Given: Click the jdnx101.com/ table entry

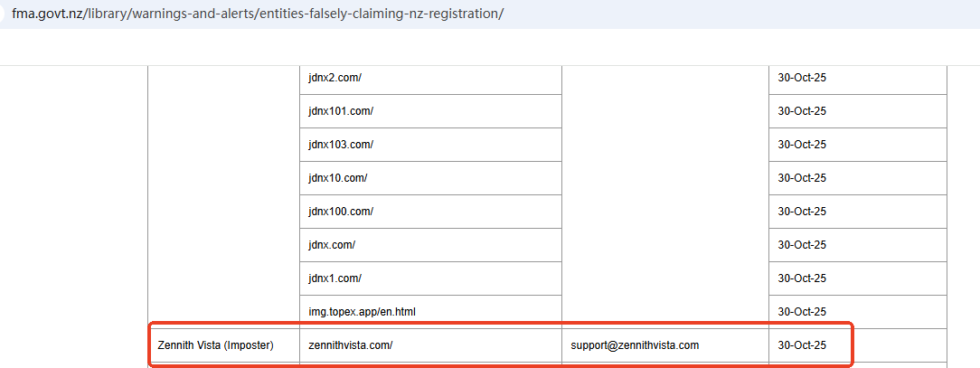Looking at the screenshot, I should (x=341, y=111).
